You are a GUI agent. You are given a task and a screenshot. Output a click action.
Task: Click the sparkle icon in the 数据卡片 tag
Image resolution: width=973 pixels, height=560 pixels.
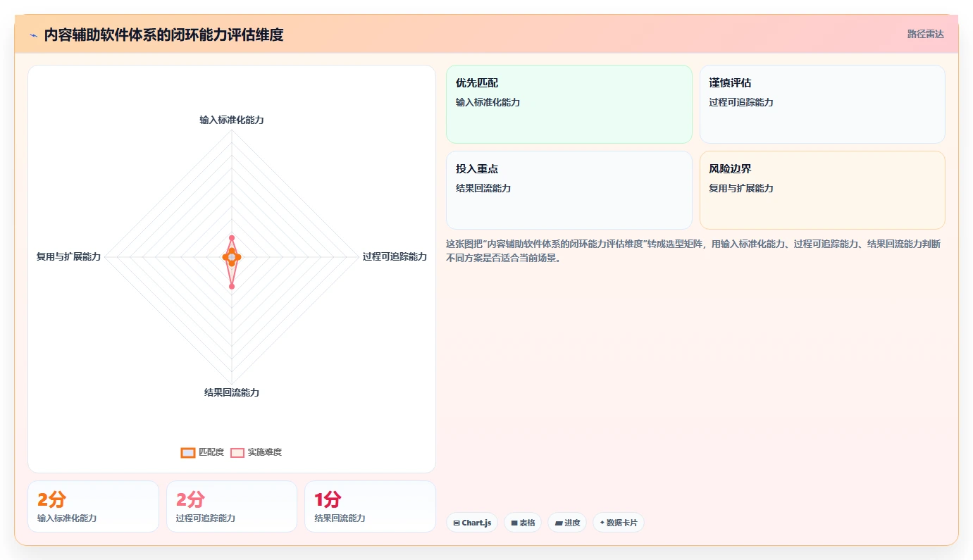(x=602, y=523)
